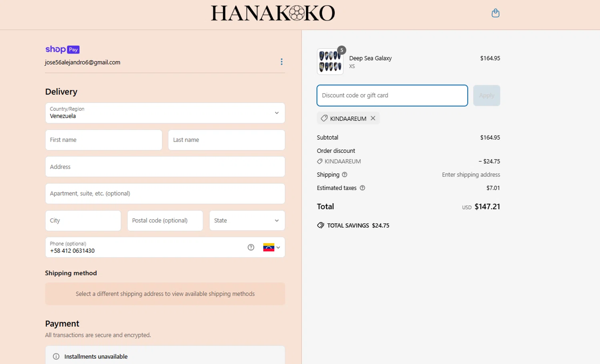
Task: Click the Apartment, suite, etc. field
Action: (x=165, y=194)
